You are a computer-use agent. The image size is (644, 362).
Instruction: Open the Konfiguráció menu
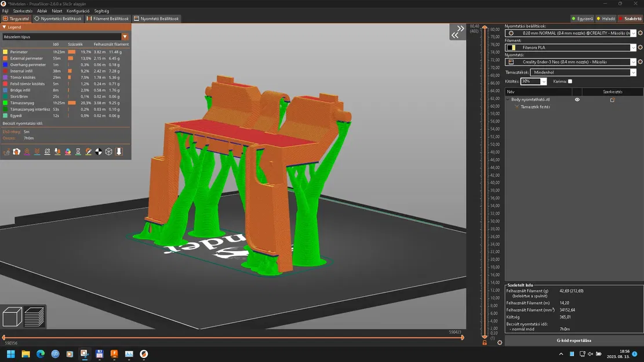pos(78,11)
